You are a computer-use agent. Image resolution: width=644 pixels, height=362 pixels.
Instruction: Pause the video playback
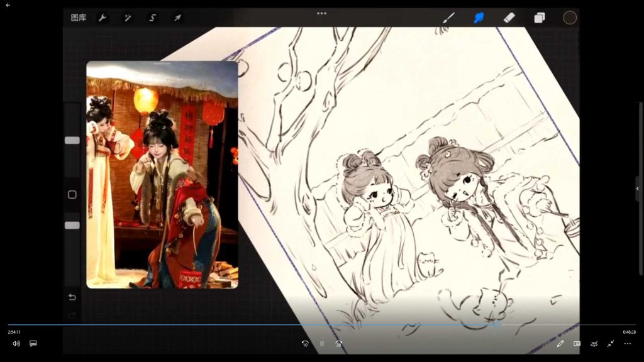click(322, 344)
